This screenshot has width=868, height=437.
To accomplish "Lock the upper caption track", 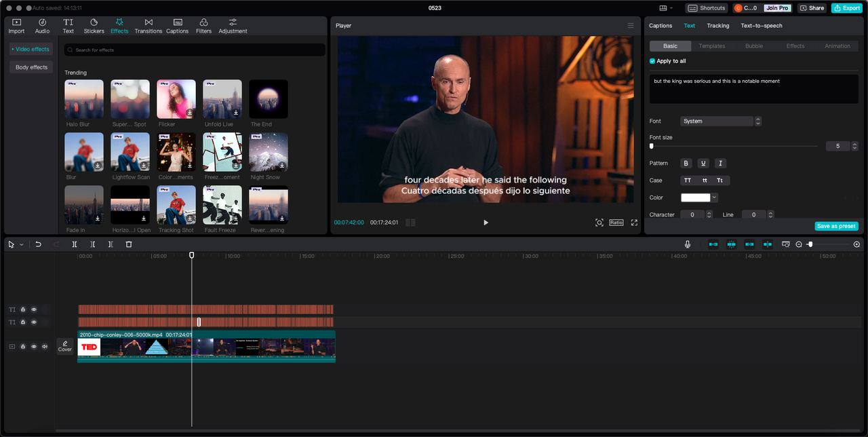I will [x=22, y=309].
